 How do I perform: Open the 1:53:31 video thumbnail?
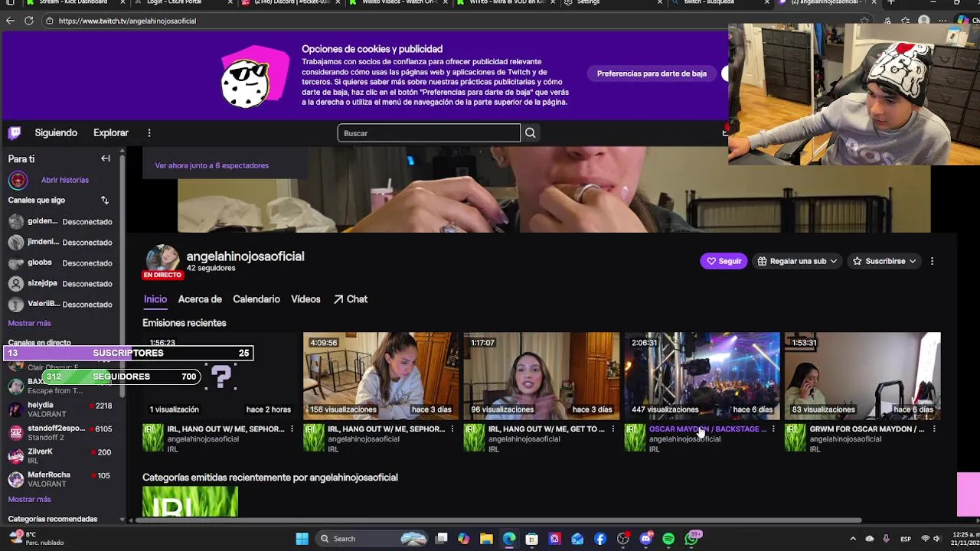(863, 376)
